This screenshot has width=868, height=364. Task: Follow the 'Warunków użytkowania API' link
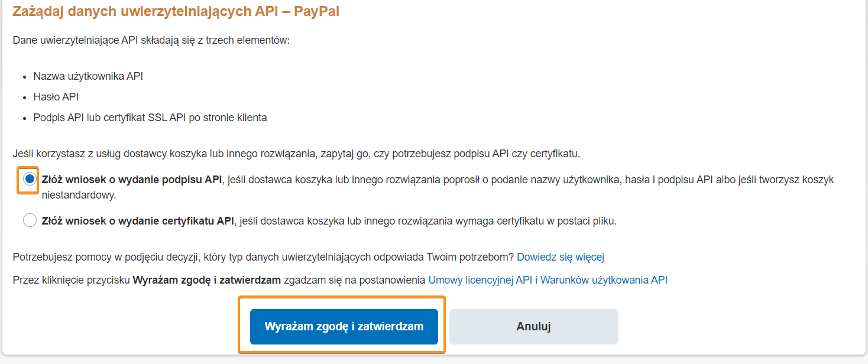pos(604,280)
